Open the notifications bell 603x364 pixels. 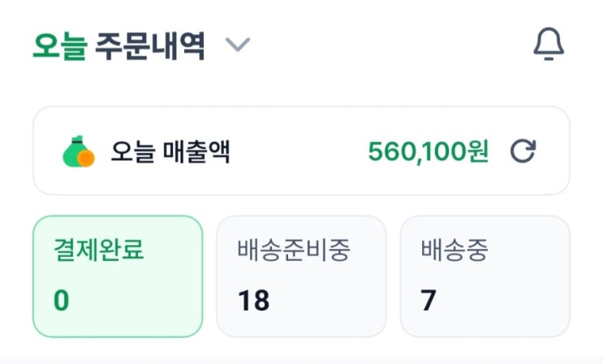[549, 45]
